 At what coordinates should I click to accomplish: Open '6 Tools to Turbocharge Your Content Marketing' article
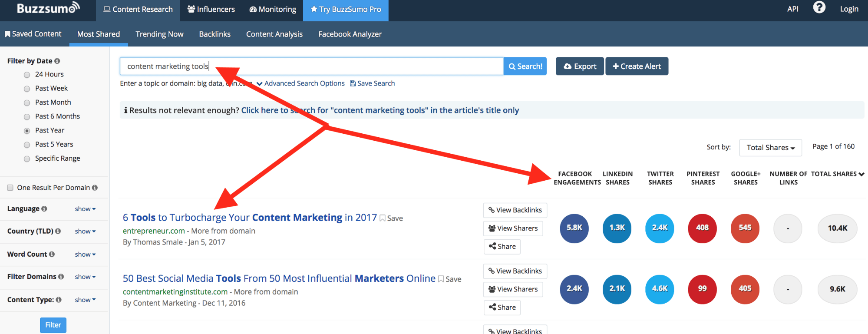[250, 218]
